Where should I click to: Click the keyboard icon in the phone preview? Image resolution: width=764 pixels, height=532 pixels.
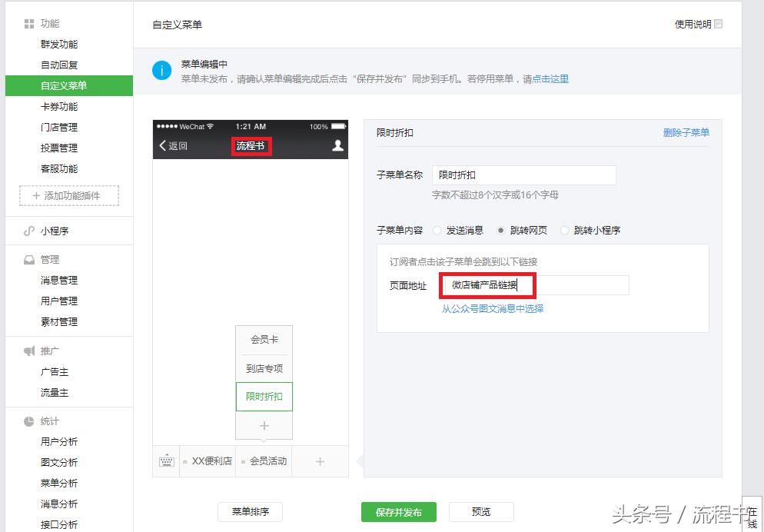166,461
